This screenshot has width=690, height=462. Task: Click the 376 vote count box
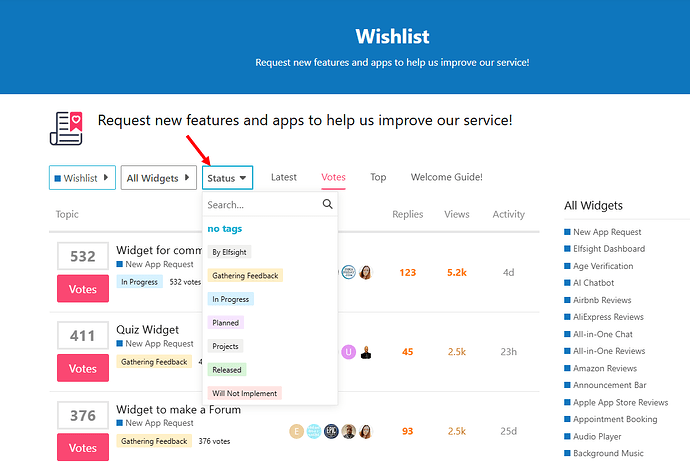coord(83,415)
